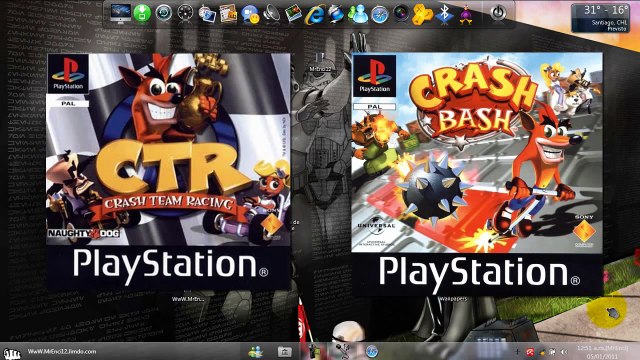The height and width of the screenshot is (360, 640).
Task: Open the Time Machine clock dock icon
Action: 164,13
